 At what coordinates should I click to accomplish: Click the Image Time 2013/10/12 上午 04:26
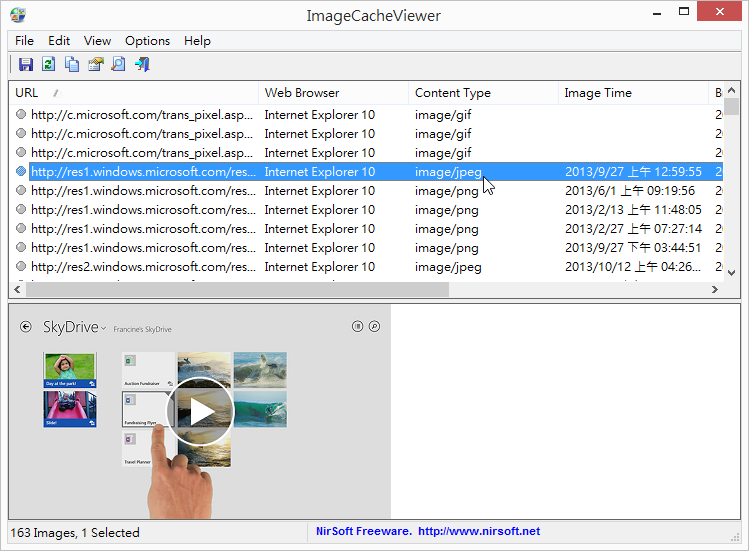(x=633, y=267)
